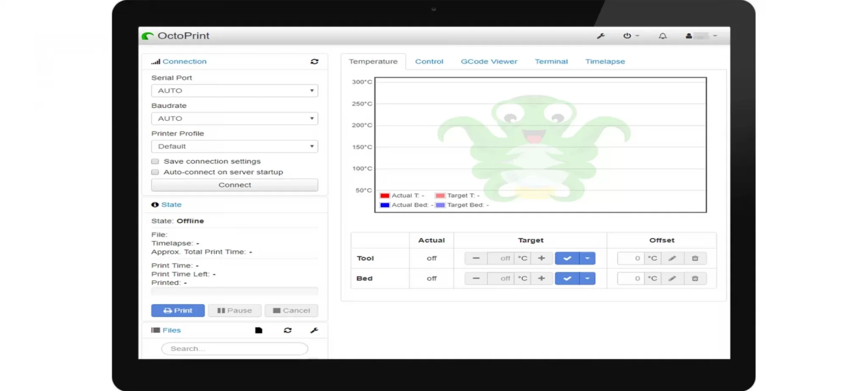Screen dimensions: 868x391
Task: Click the OctoPrint logo
Action: [x=175, y=36]
